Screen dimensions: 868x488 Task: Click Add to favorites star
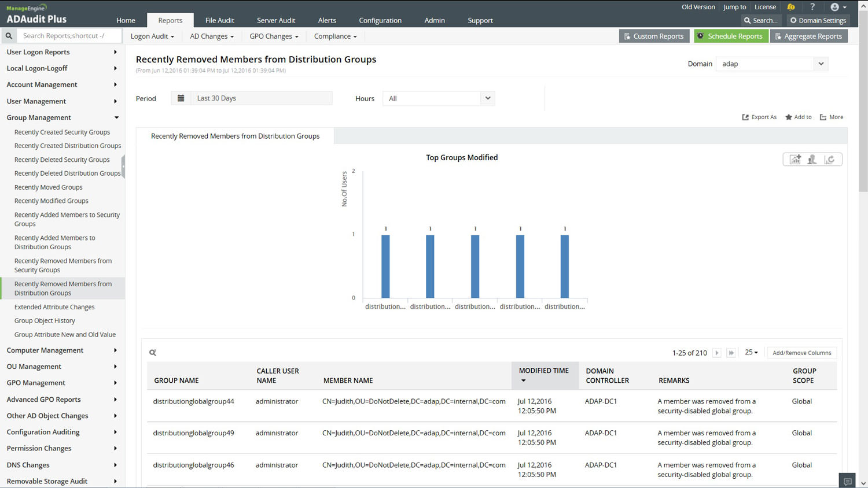[799, 117]
